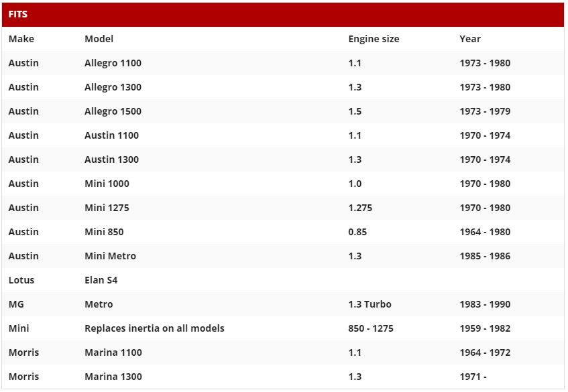Click Austin make in Allegro 1100 row
This screenshot has width=568, height=392.
coord(23,63)
